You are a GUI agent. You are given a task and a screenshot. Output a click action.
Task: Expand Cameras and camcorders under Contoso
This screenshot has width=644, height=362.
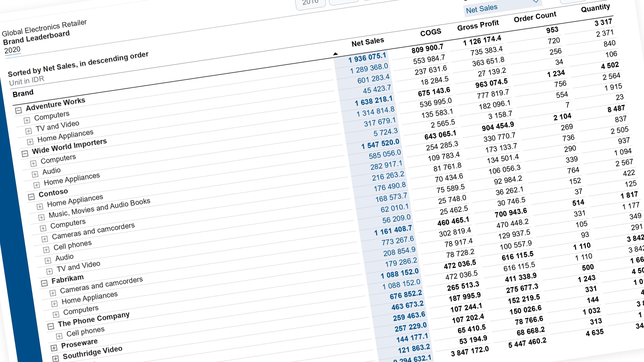click(45, 239)
